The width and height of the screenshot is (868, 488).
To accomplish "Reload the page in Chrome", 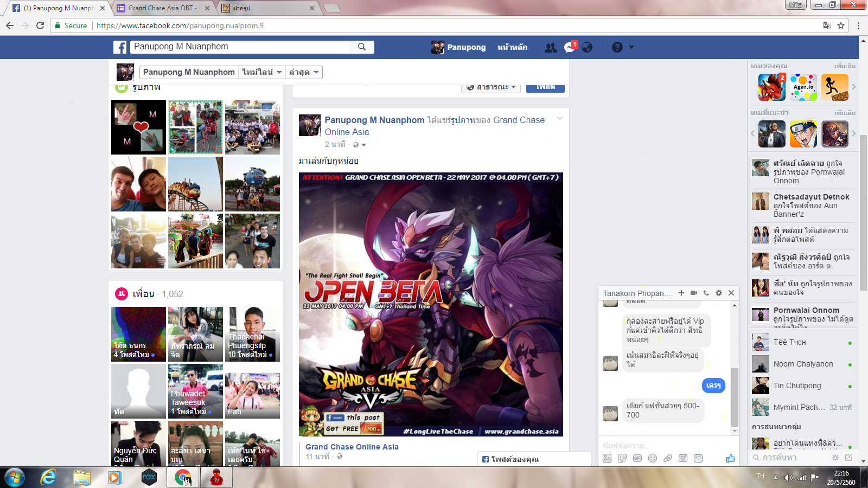I will click(x=40, y=25).
